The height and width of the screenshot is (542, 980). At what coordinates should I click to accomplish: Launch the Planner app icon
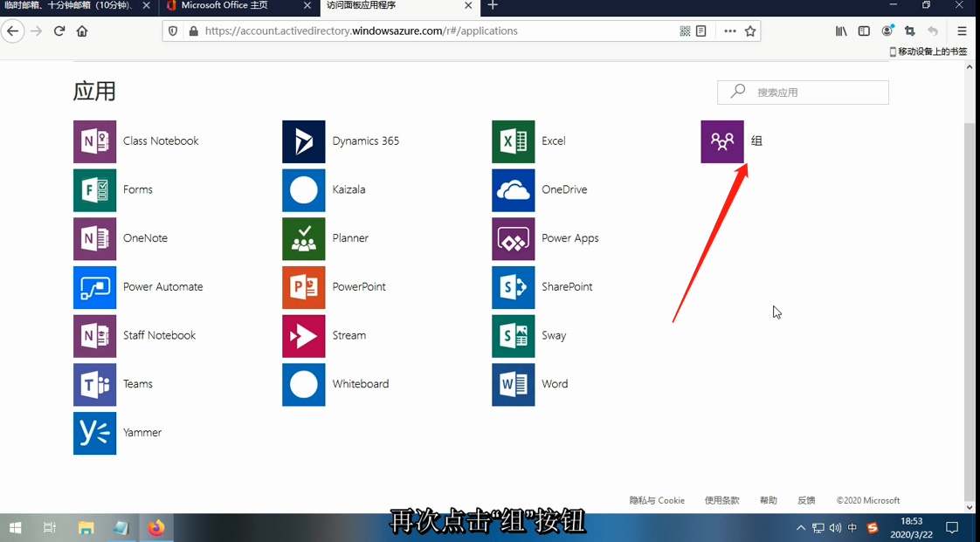click(304, 239)
